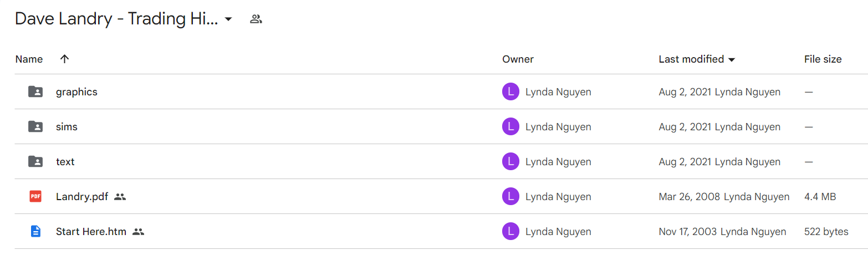Click the sims folder icon
Viewport: 868px width, 265px height.
pos(35,127)
